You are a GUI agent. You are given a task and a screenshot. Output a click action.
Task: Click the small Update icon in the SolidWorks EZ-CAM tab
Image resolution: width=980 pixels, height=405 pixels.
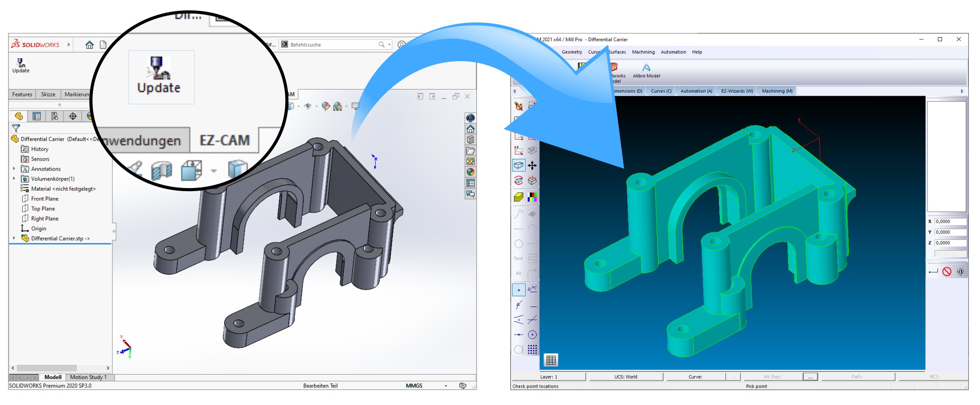click(x=21, y=65)
